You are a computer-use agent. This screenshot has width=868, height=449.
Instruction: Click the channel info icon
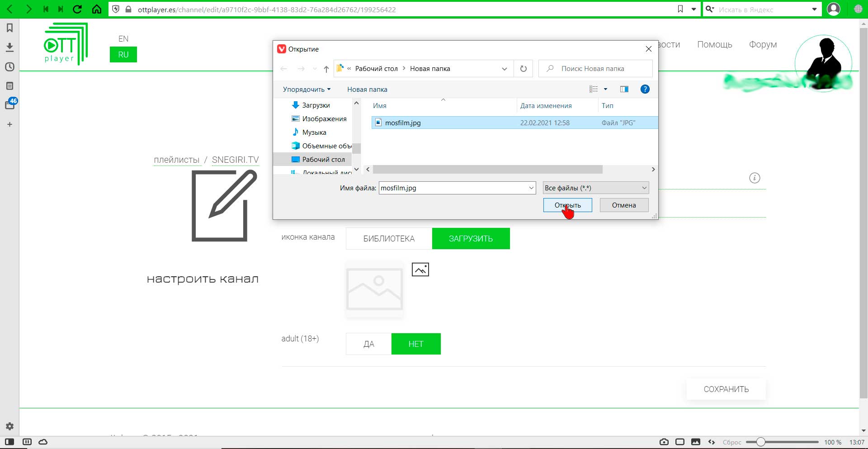coord(755,178)
